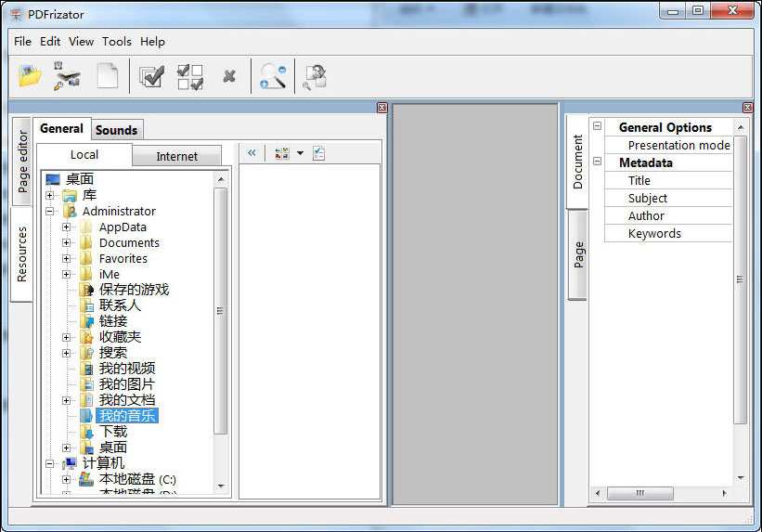Collapse the Administrator tree node
This screenshot has height=532, width=762.
tap(49, 211)
